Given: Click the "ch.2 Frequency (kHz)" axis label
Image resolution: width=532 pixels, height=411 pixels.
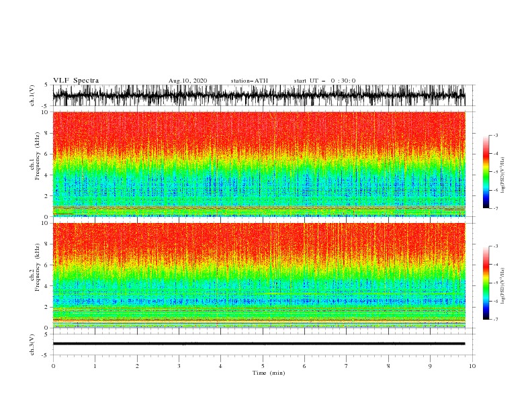Looking at the screenshot, I should click(35, 267).
